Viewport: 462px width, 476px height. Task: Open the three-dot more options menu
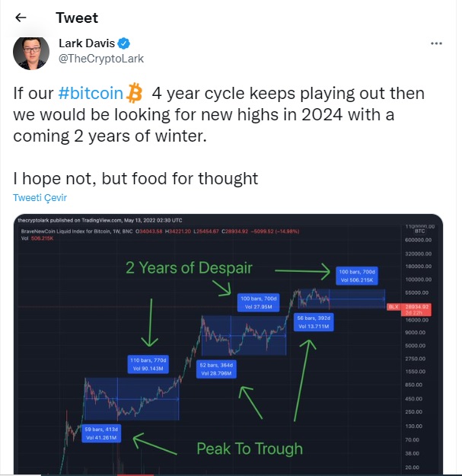point(436,43)
